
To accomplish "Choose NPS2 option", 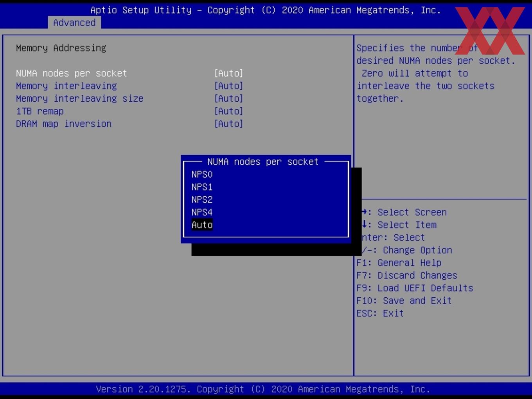I will (x=202, y=199).
